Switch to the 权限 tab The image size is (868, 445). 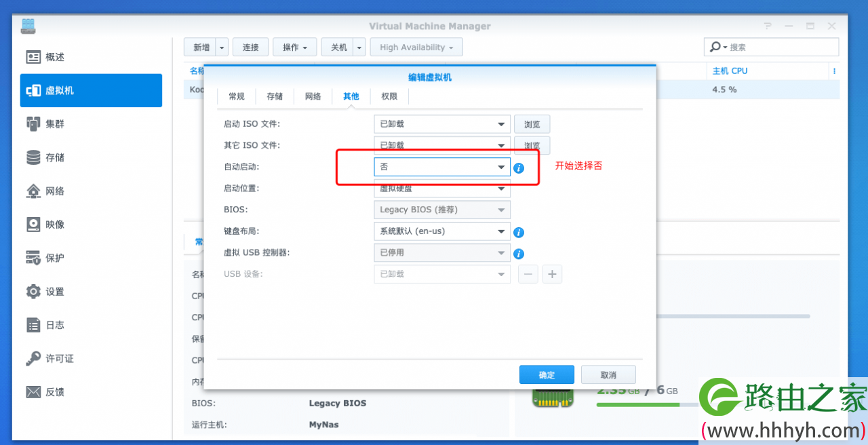(x=389, y=96)
